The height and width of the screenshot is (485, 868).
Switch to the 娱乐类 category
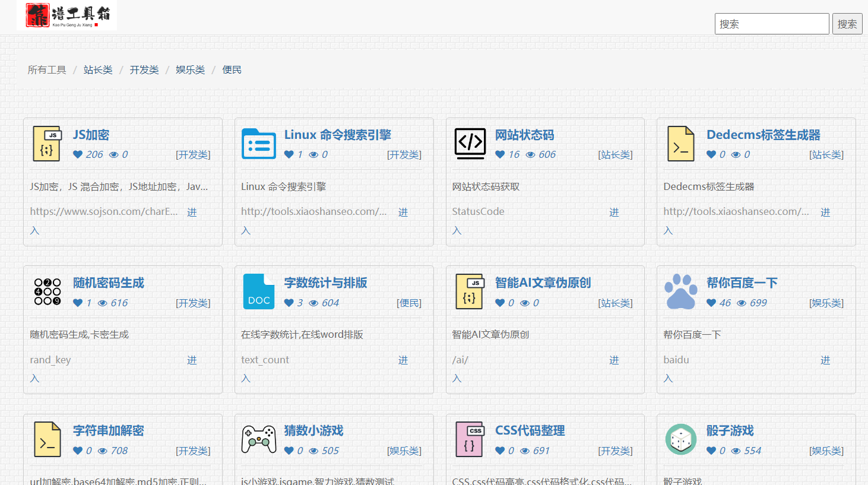click(x=190, y=70)
